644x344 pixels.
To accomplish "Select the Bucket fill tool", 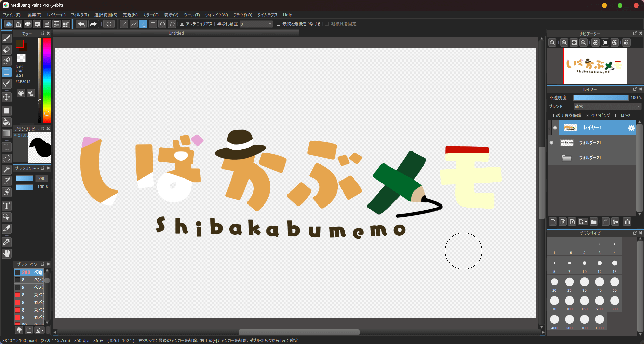I will (x=6, y=122).
